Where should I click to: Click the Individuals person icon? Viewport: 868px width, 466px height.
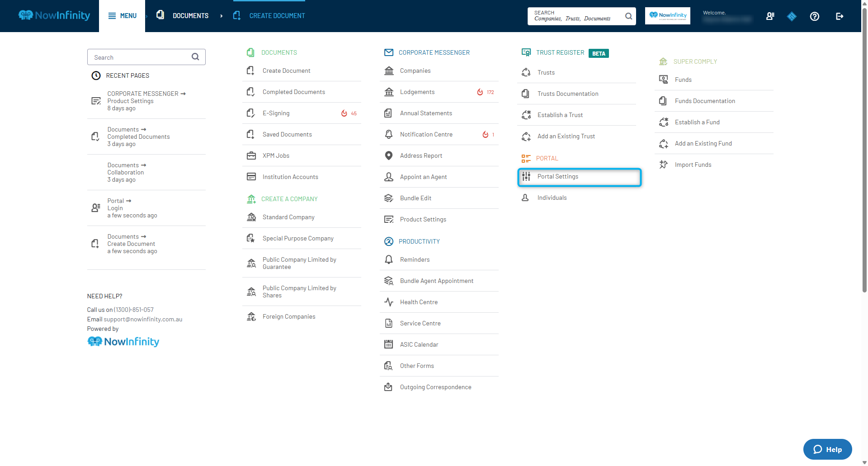point(525,198)
